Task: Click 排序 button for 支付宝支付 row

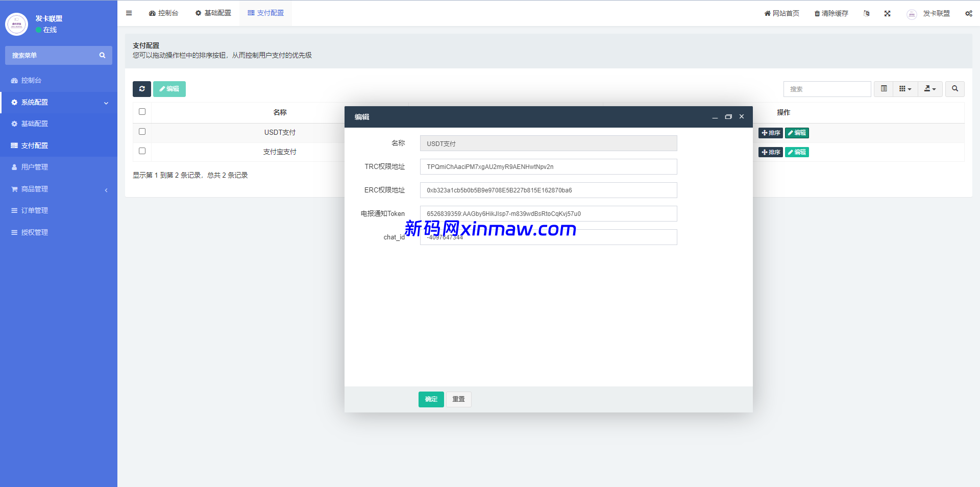Action: pos(770,152)
